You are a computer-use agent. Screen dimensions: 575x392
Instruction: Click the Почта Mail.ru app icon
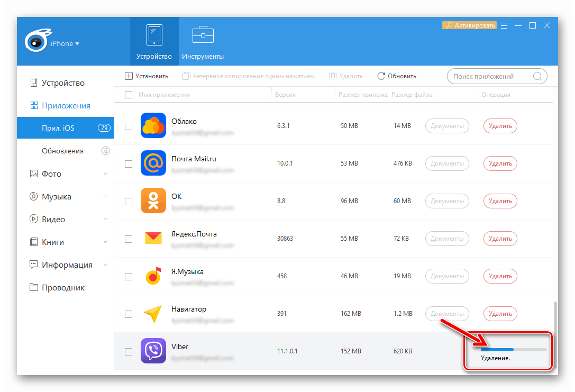click(153, 163)
